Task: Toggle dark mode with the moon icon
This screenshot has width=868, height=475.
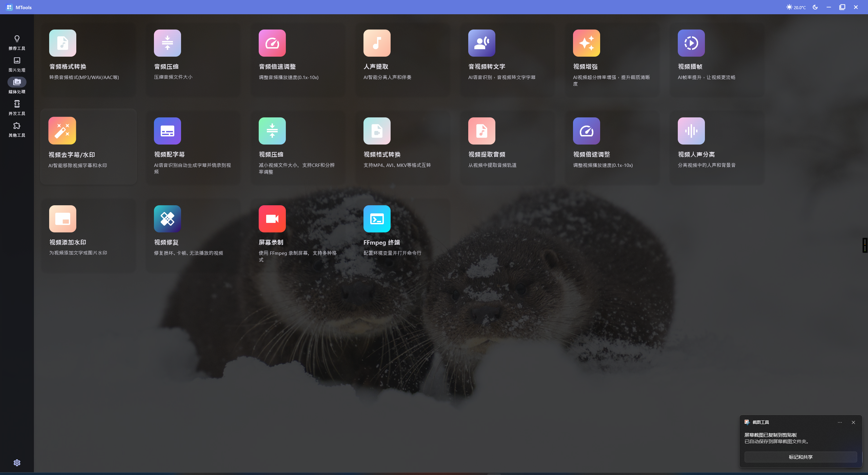Action: tap(815, 7)
